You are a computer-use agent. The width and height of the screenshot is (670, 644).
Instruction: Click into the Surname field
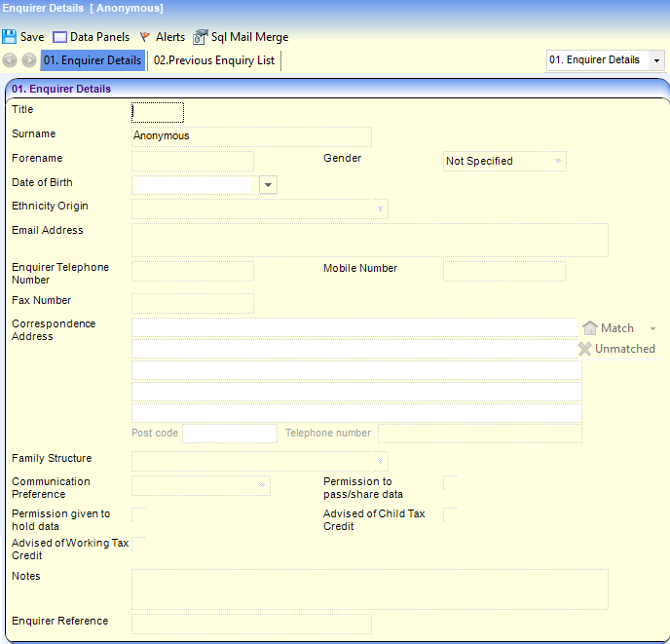tap(251, 136)
